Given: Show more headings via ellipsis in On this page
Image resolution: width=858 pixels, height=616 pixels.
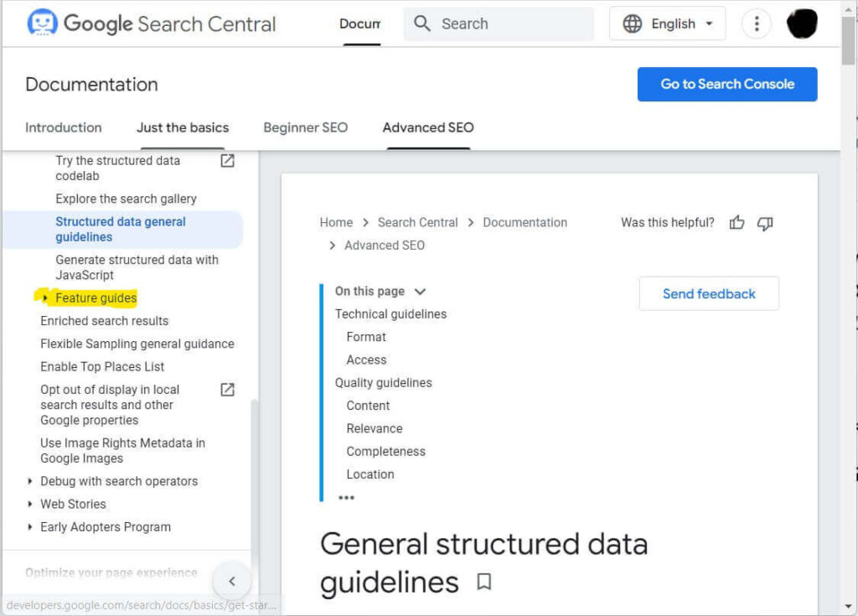Looking at the screenshot, I should tap(346, 497).
